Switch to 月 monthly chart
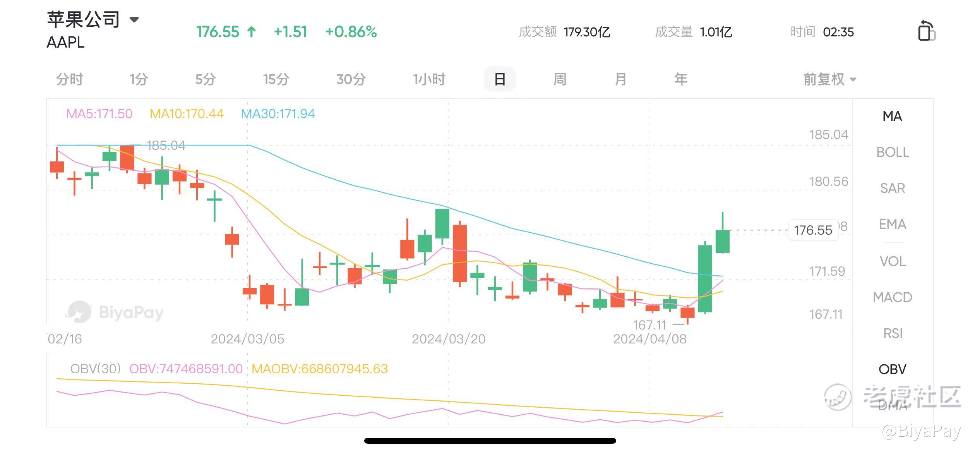980x453 pixels. (620, 79)
